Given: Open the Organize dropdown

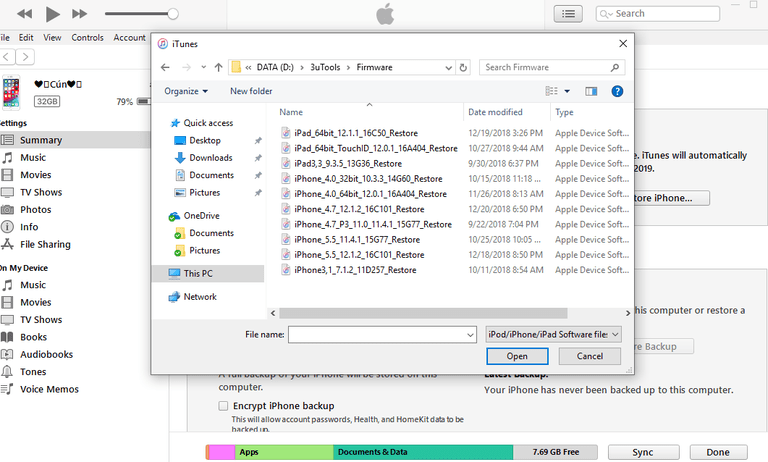Looking at the screenshot, I should coord(186,91).
